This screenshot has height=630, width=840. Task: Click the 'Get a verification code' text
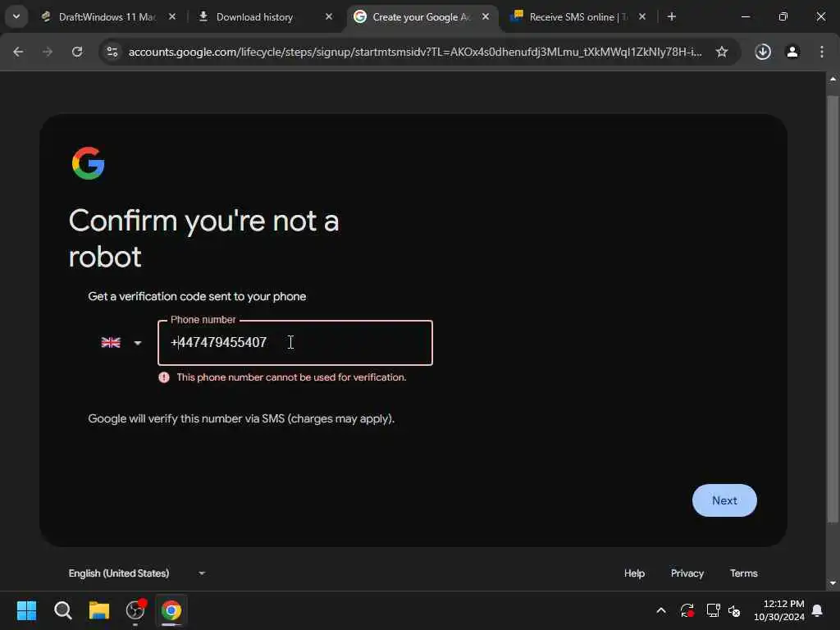point(197,297)
